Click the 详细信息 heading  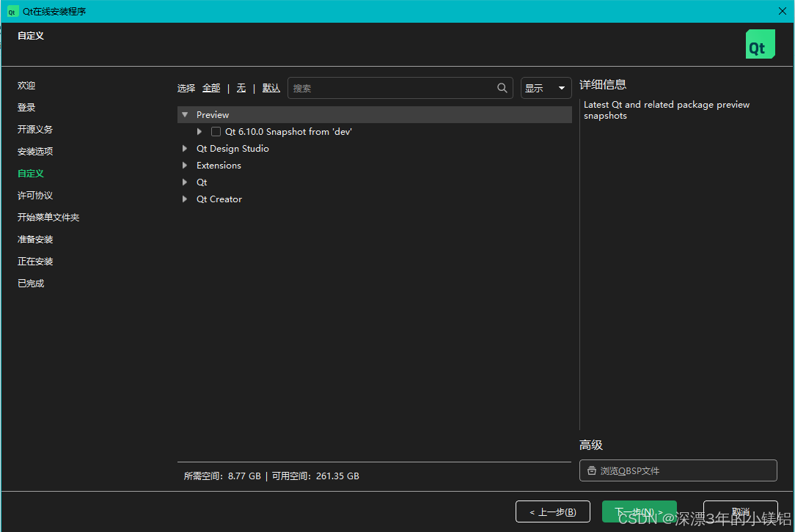click(x=603, y=84)
